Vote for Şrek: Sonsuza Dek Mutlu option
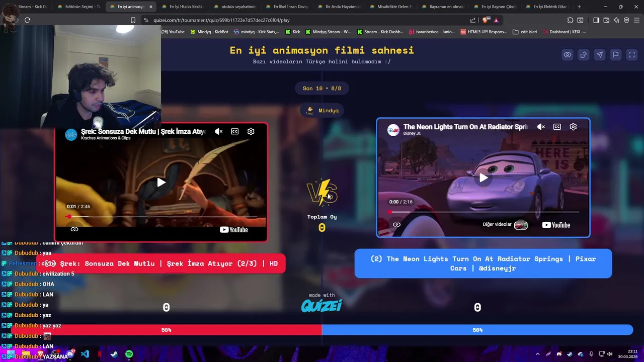Image resolution: width=644 pixels, height=362 pixels. [x=161, y=263]
